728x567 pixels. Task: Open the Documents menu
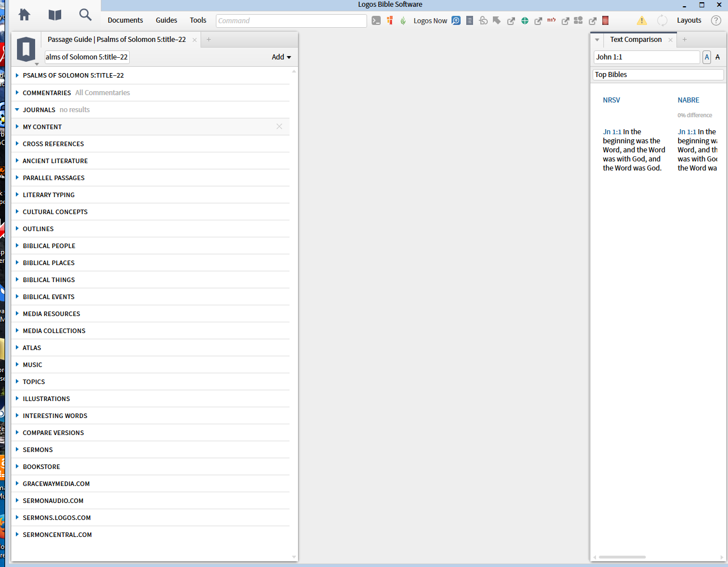coord(125,20)
